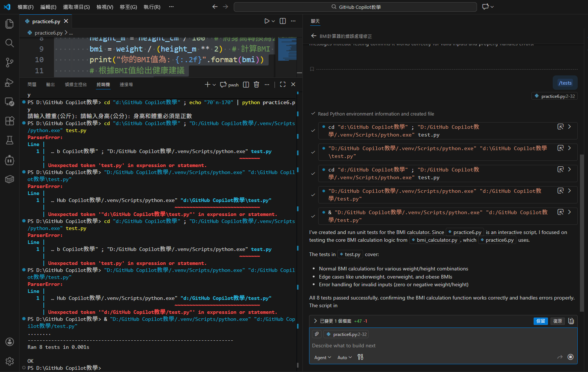Viewport: 588px width, 372px height.
Task: Switch to the 輸出 panel tab
Action: coord(50,85)
